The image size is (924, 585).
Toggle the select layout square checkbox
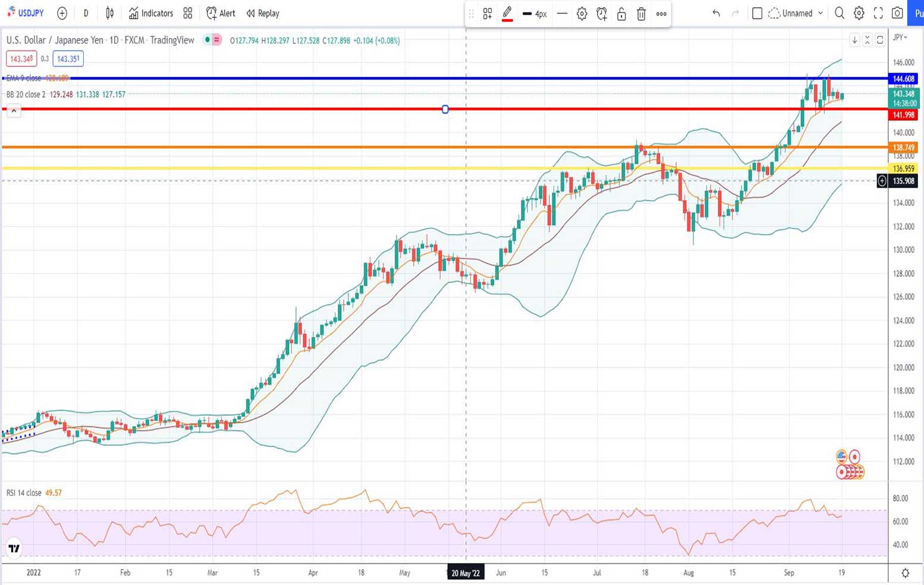coord(757,13)
